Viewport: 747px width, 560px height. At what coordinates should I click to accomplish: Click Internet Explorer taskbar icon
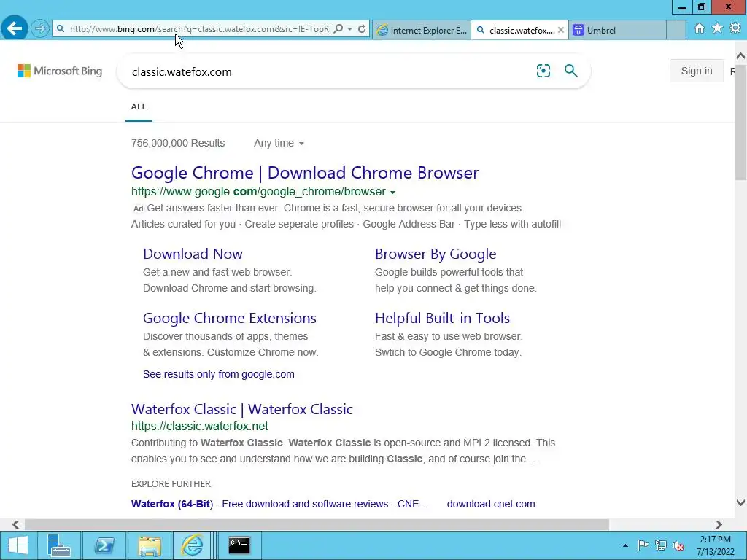tap(192, 545)
